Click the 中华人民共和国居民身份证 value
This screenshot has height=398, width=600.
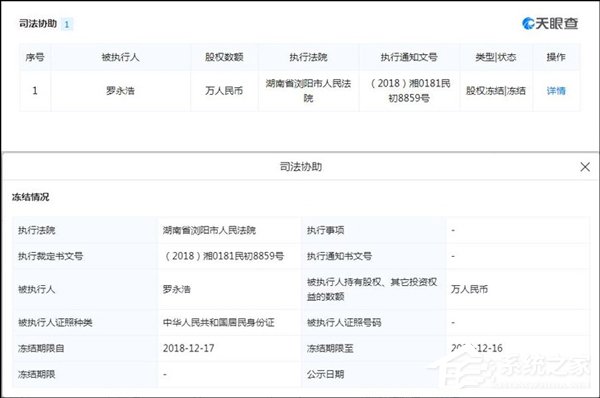[218, 323]
